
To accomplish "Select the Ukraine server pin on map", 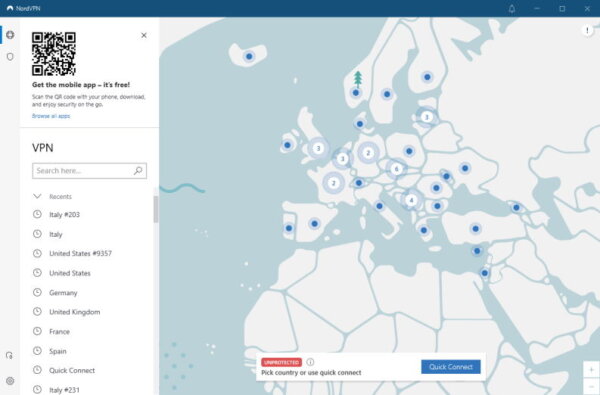I will pos(465,168).
